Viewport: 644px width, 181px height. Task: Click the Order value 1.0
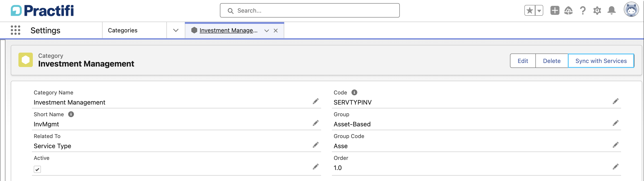coord(338,168)
